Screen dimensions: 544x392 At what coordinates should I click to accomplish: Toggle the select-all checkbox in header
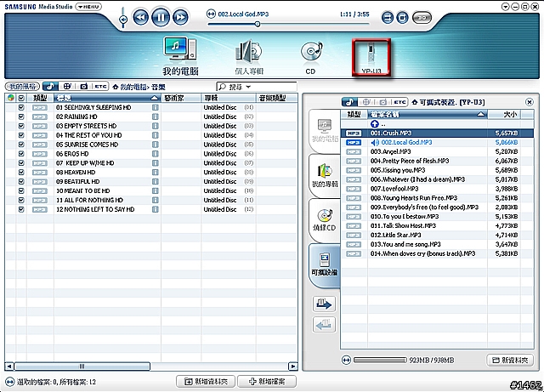click(x=21, y=99)
